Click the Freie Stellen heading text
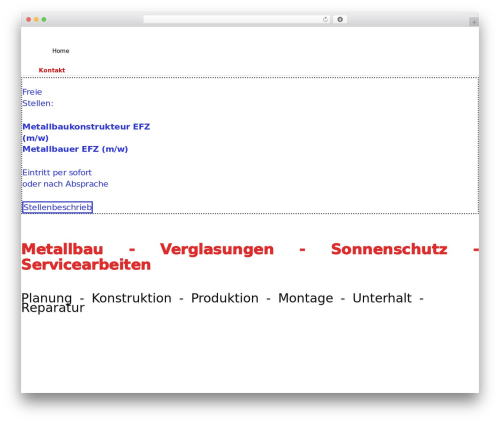The height and width of the screenshot is (423, 500). [x=38, y=97]
